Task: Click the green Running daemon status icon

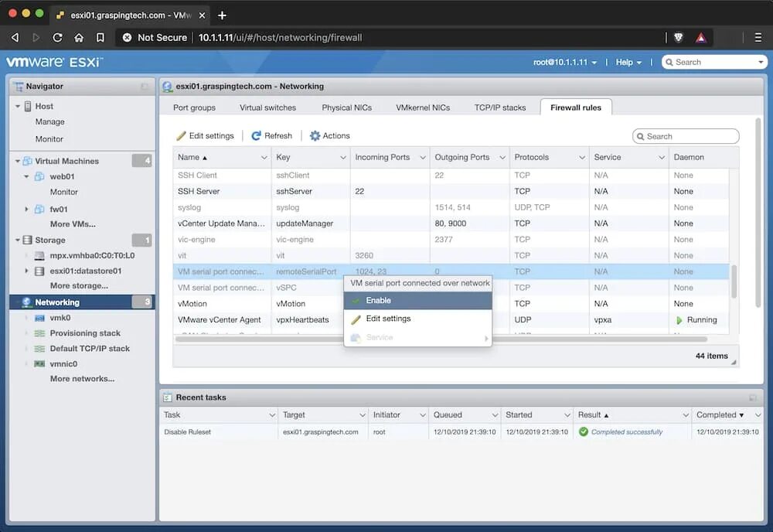Action: (x=679, y=320)
